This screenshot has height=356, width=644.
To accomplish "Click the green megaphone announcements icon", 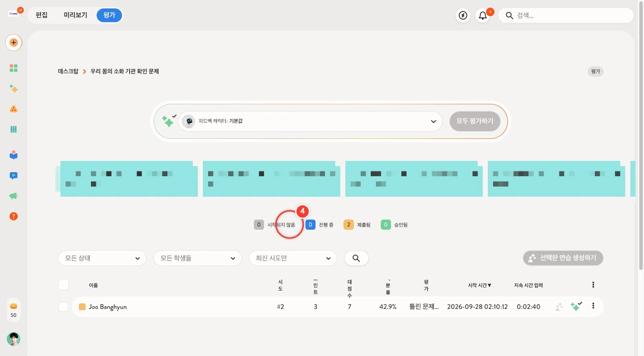I will pyautogui.click(x=14, y=196).
